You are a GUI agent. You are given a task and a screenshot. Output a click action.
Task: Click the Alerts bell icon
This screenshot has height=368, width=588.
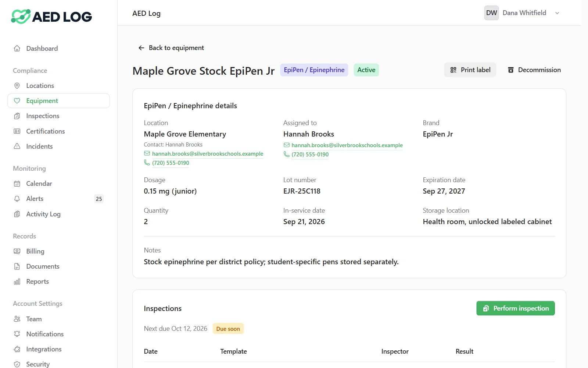pyautogui.click(x=17, y=199)
